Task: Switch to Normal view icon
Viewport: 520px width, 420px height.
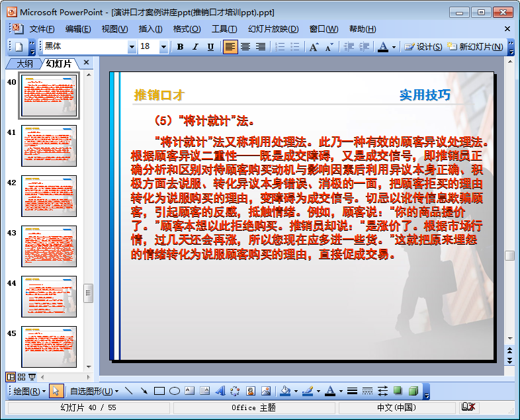Action: pyautogui.click(x=11, y=377)
